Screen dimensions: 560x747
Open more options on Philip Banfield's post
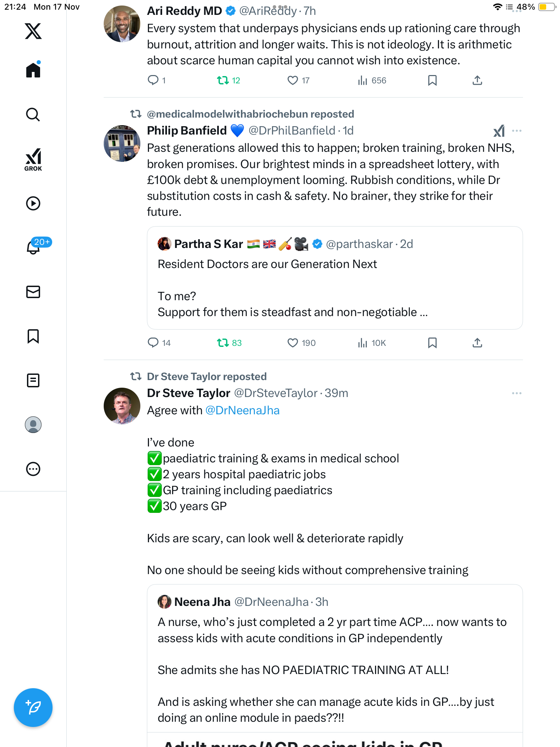coord(516,131)
